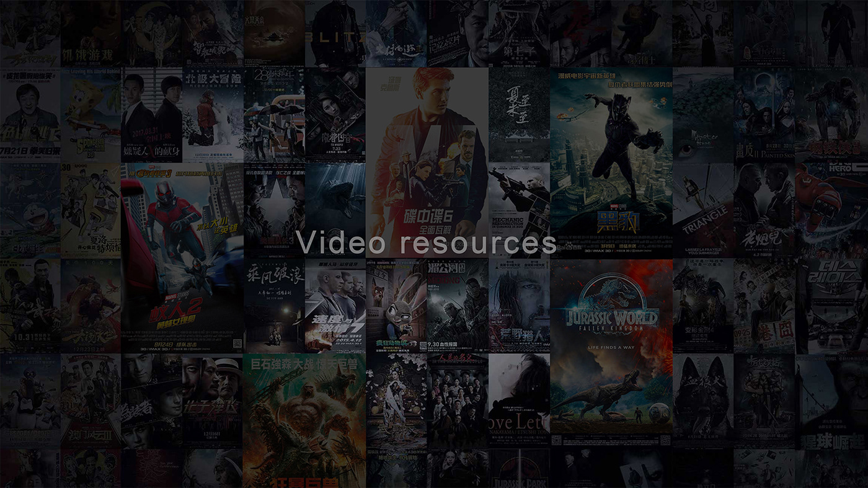Open the 第七子 poster
Viewport: 868px width, 488px height.
pos(518,33)
